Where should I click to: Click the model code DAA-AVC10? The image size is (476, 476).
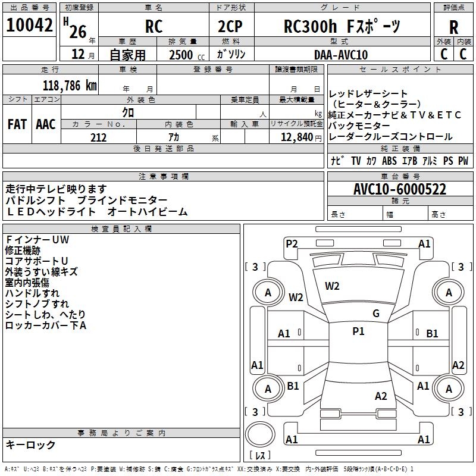(x=341, y=55)
